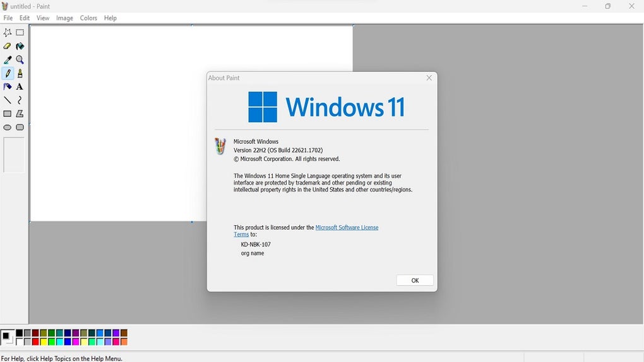Choose the Eraser tool

coord(8,46)
